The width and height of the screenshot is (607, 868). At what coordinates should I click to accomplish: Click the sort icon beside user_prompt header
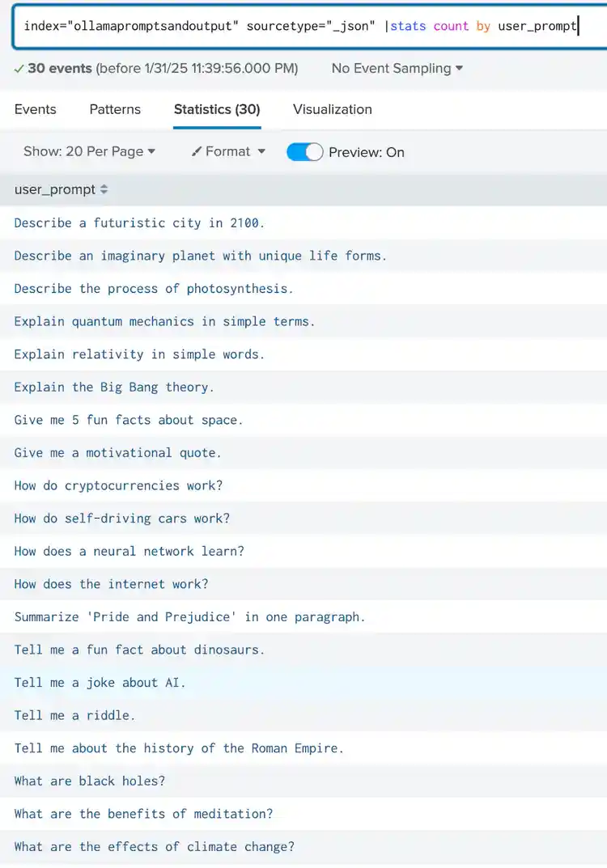coord(104,190)
